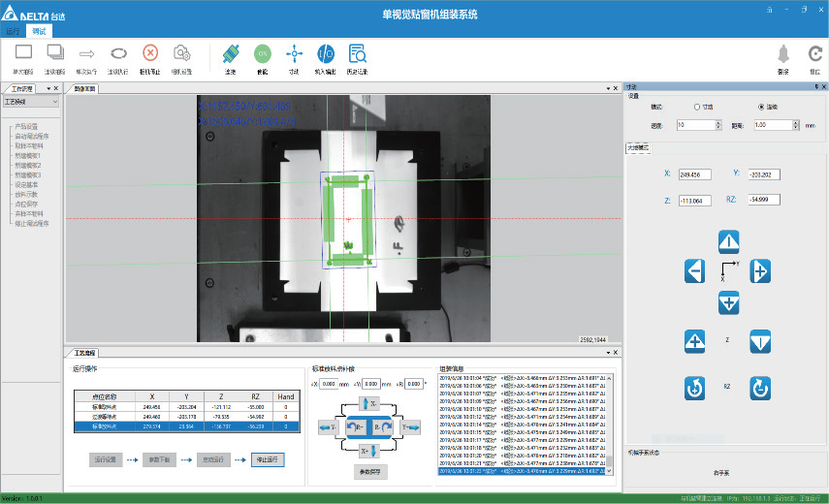Rotate RZ plus counter-clockwise button
Viewport: 829px width, 504px height.
[x=694, y=388]
